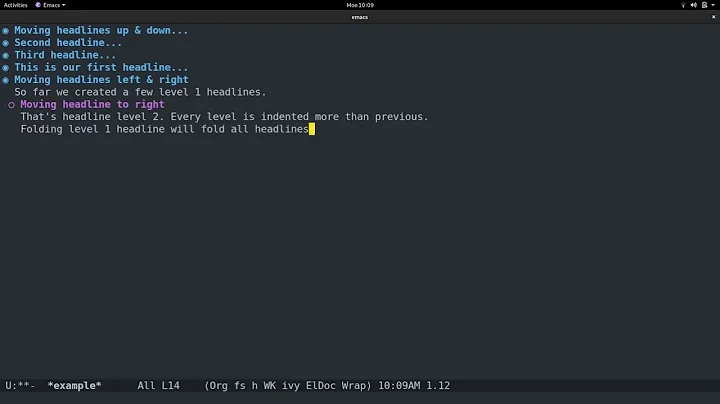Click text 'Folding level 1 headline will fold all headlines'

(164, 129)
